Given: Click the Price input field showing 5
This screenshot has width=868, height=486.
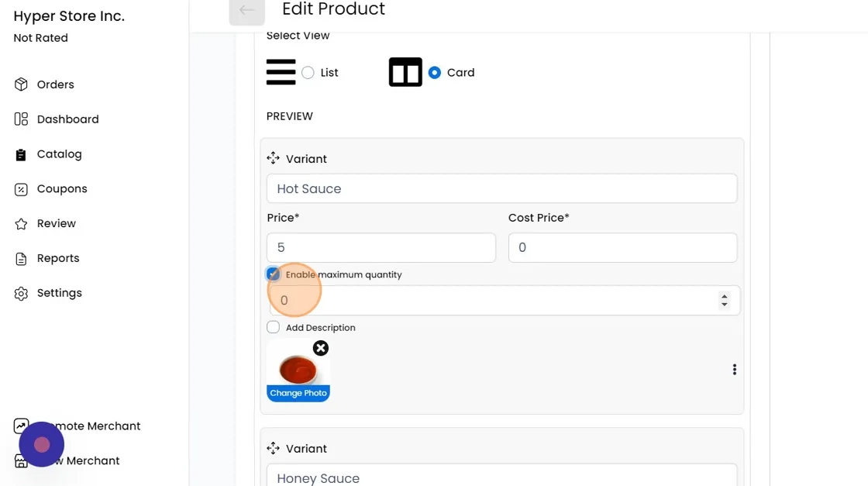Looking at the screenshot, I should 381,247.
